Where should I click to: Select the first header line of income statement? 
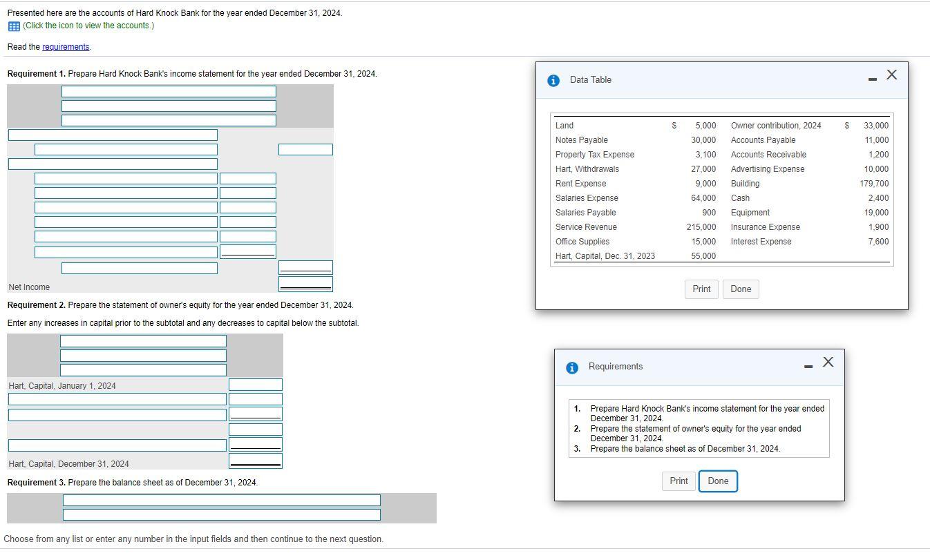tap(169, 91)
